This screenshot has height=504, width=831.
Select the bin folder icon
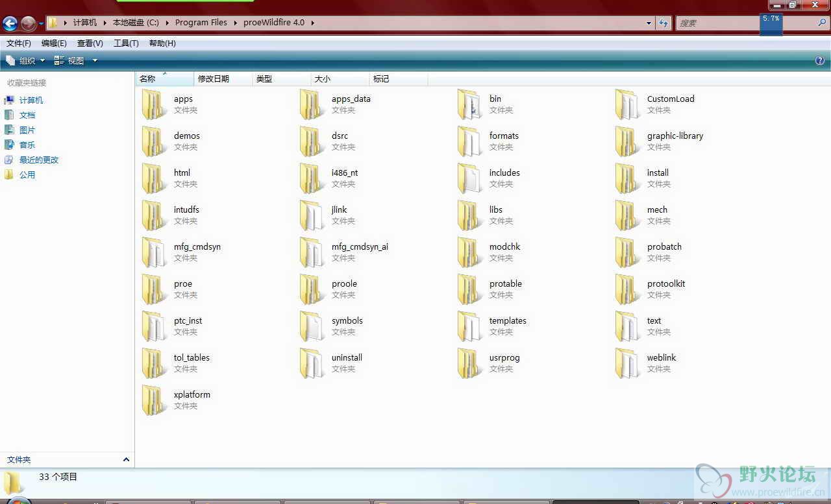coord(469,104)
